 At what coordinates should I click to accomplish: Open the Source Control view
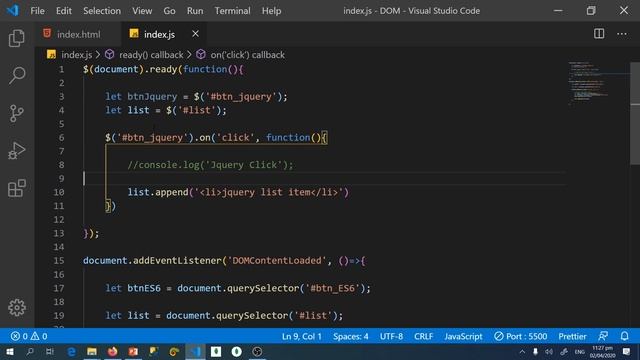[x=17, y=113]
